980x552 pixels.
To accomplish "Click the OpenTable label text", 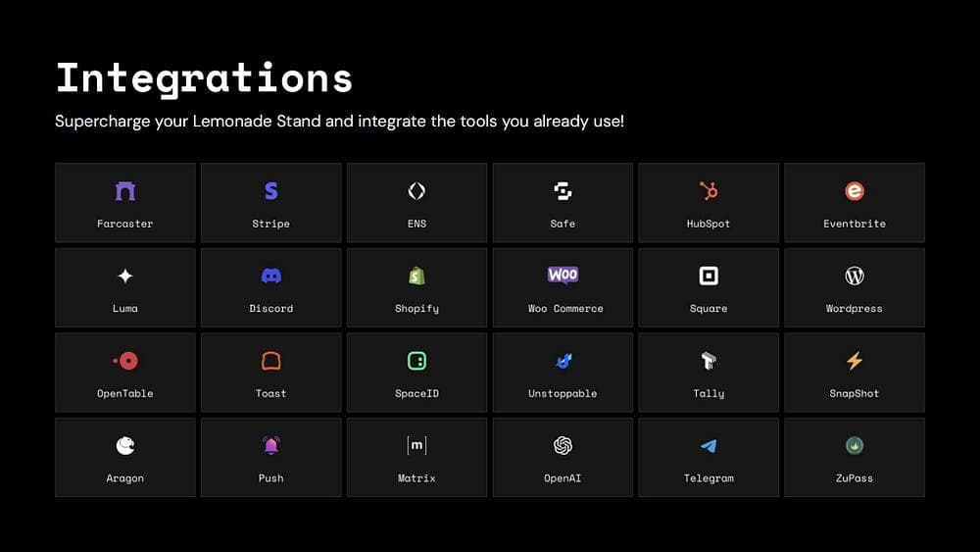I will pyautogui.click(x=125, y=394).
